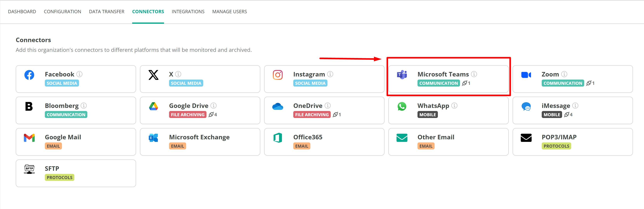644x209 pixels.
Task: Click the POP3/IMAP envelope icon
Action: 526,138
